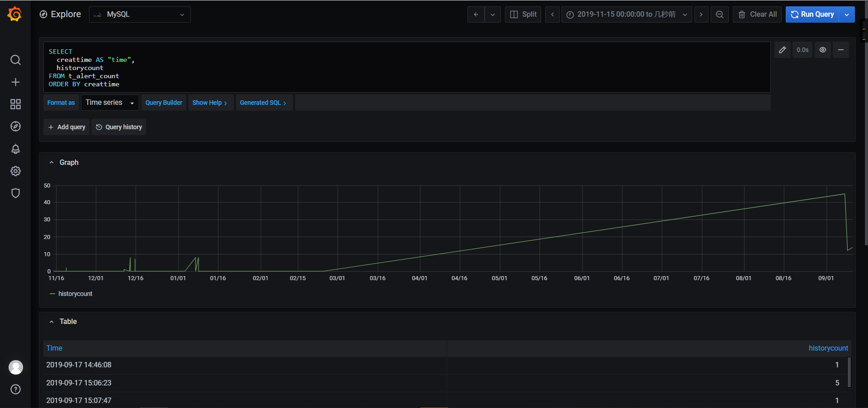The height and width of the screenshot is (408, 868).
Task: Expand the Generated SQL section
Action: pos(264,103)
